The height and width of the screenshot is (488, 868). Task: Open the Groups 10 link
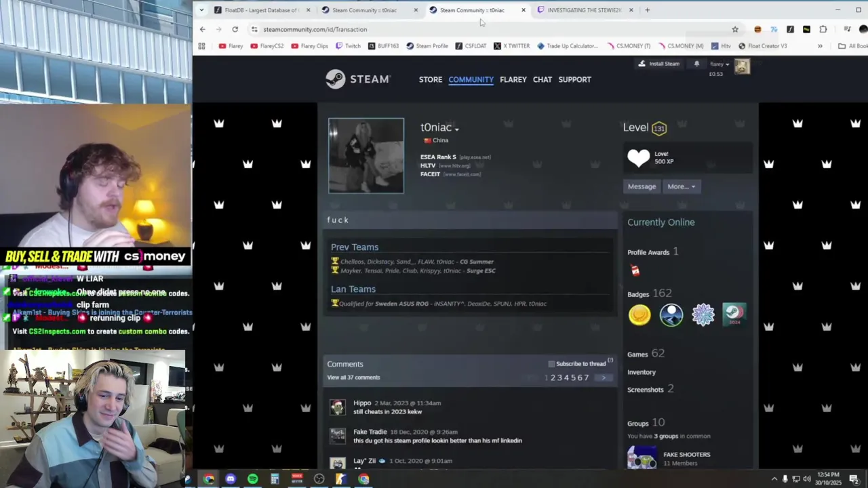point(646,423)
